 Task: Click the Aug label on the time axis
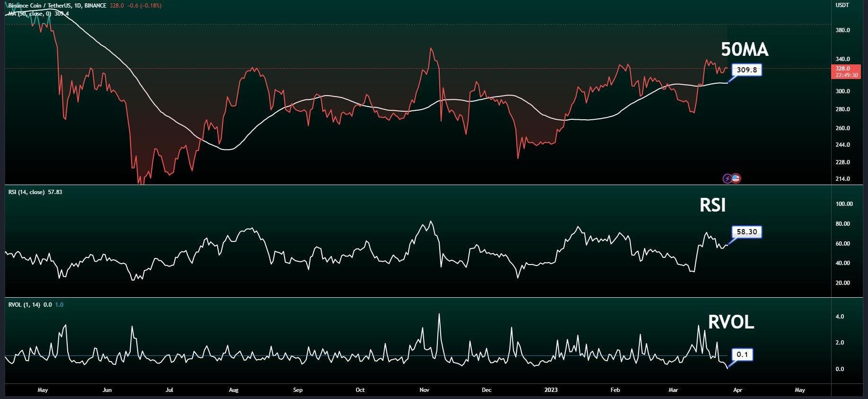233,390
